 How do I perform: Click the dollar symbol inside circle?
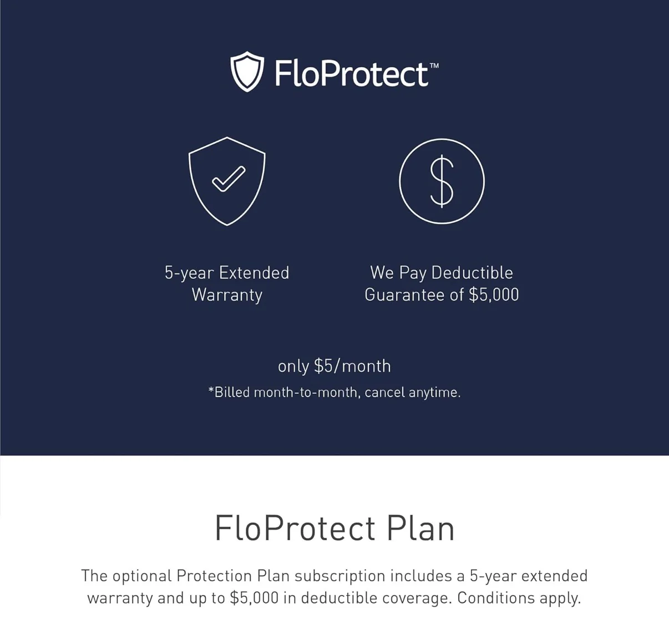442,181
